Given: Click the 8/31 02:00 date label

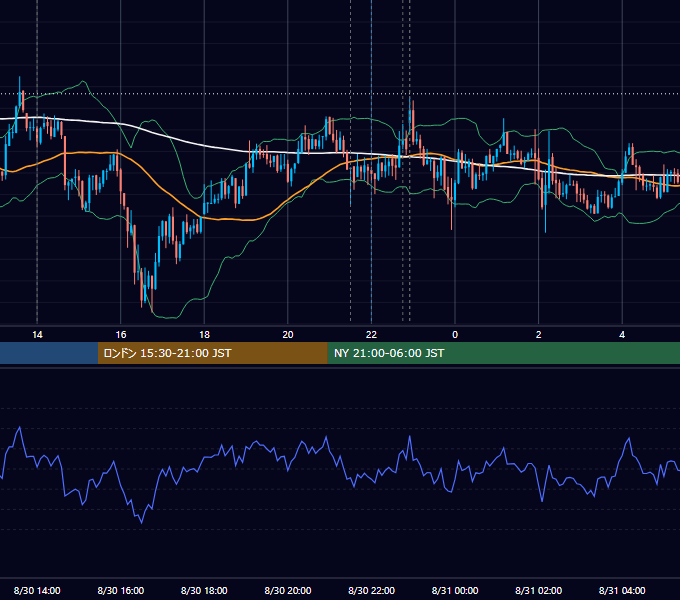Looking at the screenshot, I should [x=539, y=590].
